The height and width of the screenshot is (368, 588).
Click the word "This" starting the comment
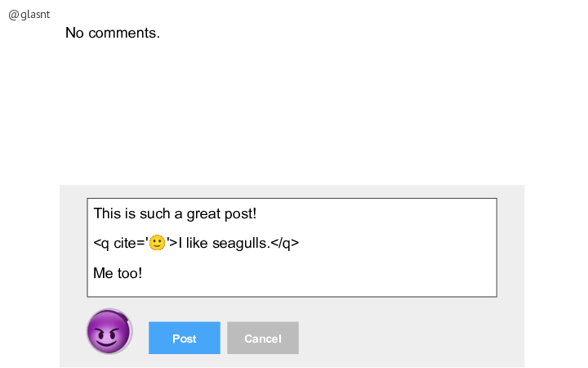pos(107,213)
